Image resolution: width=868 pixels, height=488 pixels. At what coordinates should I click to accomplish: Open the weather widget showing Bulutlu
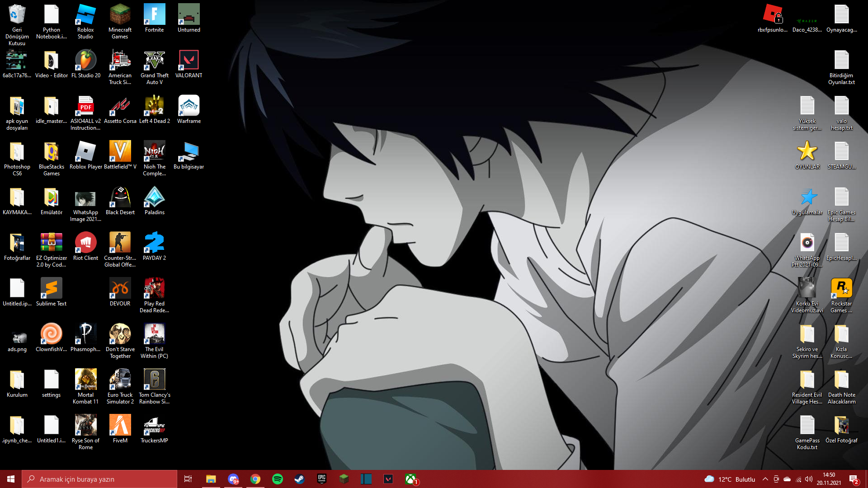click(x=730, y=479)
